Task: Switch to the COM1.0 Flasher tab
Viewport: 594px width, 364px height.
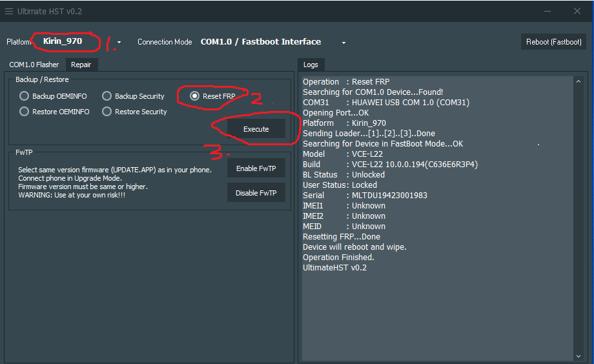Action: pos(34,65)
